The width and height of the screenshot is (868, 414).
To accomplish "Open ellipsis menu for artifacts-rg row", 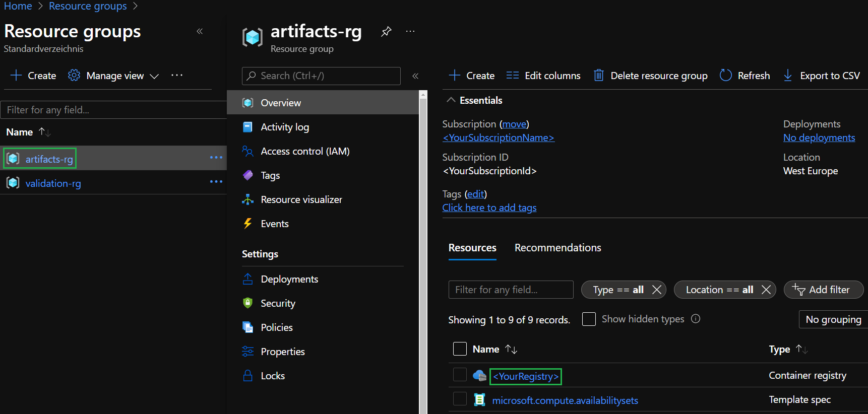I will [x=216, y=158].
